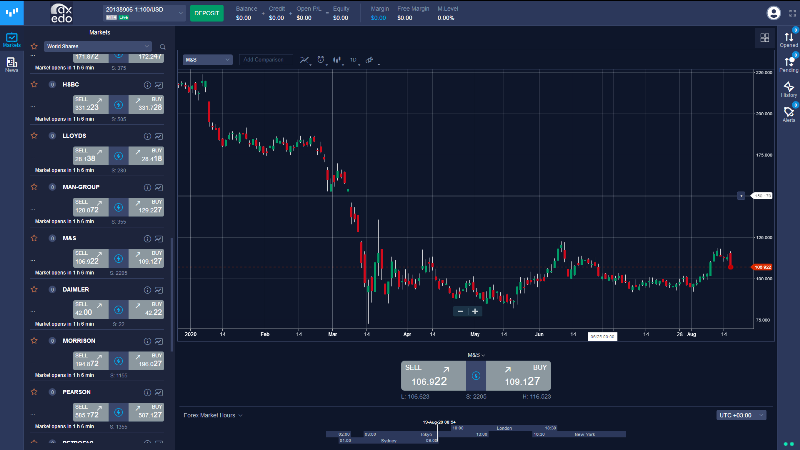The width and height of the screenshot is (800, 450).
Task: Click the current time marker on market hours timeline
Action: (x=437, y=432)
